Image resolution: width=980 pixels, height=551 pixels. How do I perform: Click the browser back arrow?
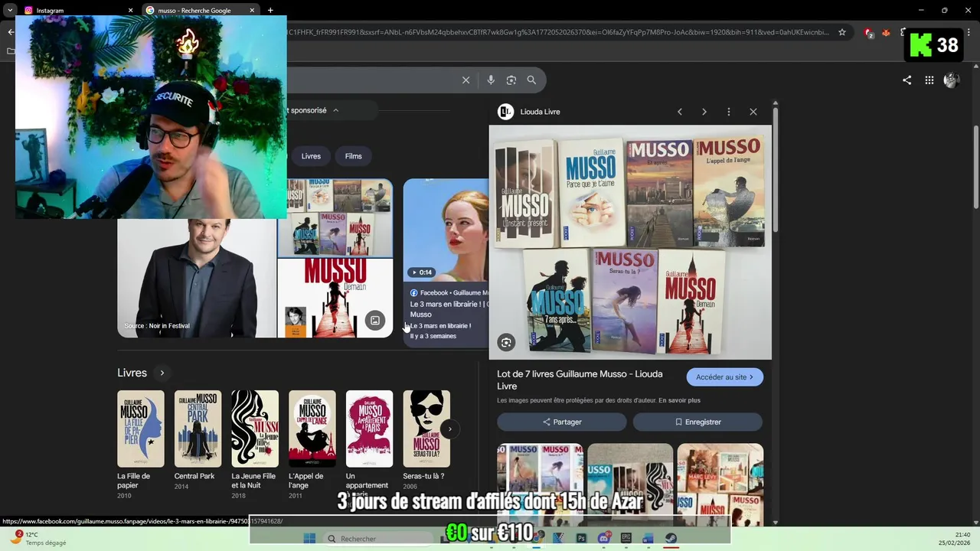pos(10,32)
